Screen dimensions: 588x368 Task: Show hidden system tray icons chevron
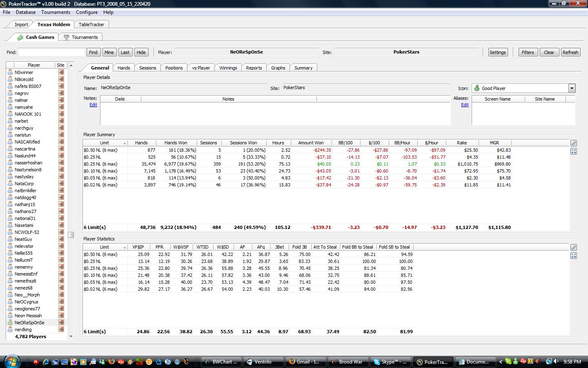pos(501,362)
